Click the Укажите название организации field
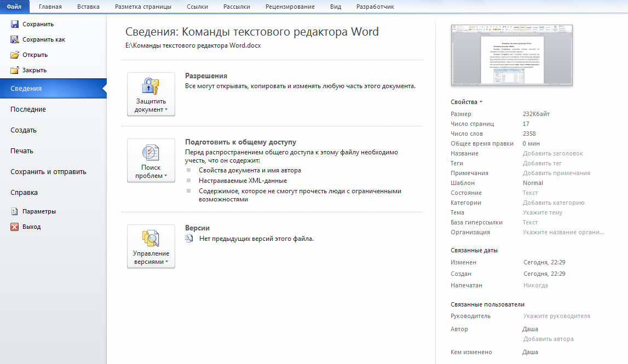628x364 pixels. [x=563, y=232]
